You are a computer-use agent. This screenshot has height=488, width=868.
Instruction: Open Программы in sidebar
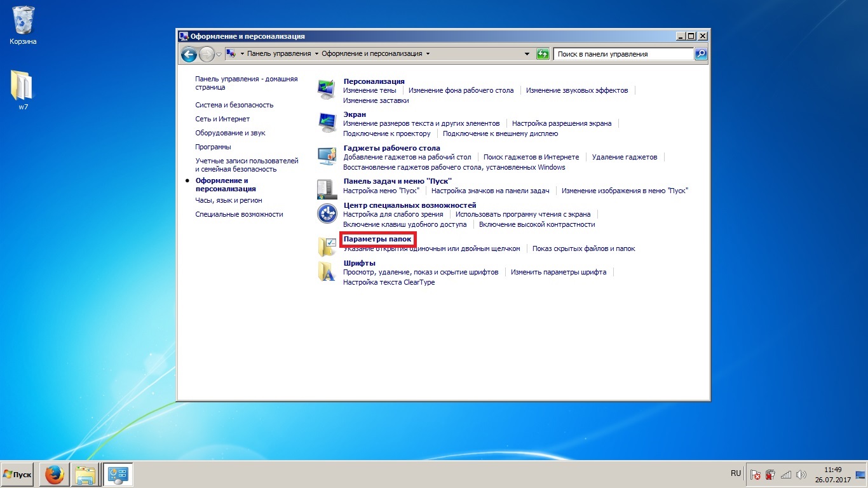(213, 147)
